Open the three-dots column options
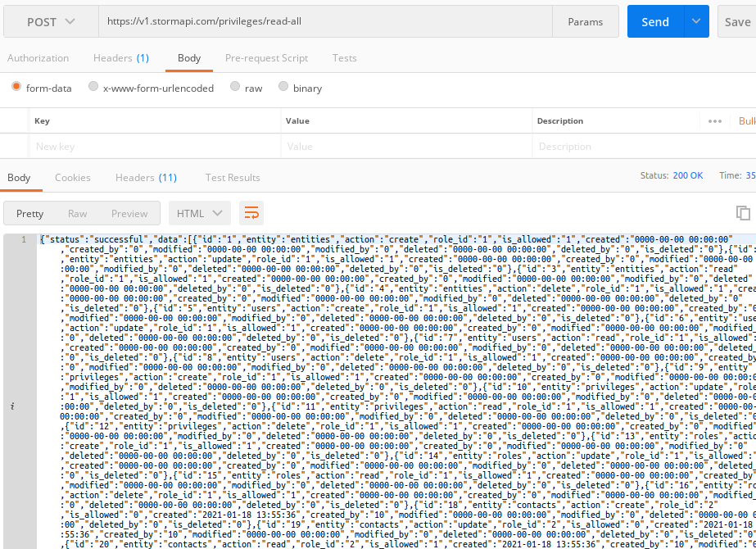The image size is (756, 549). coord(714,121)
